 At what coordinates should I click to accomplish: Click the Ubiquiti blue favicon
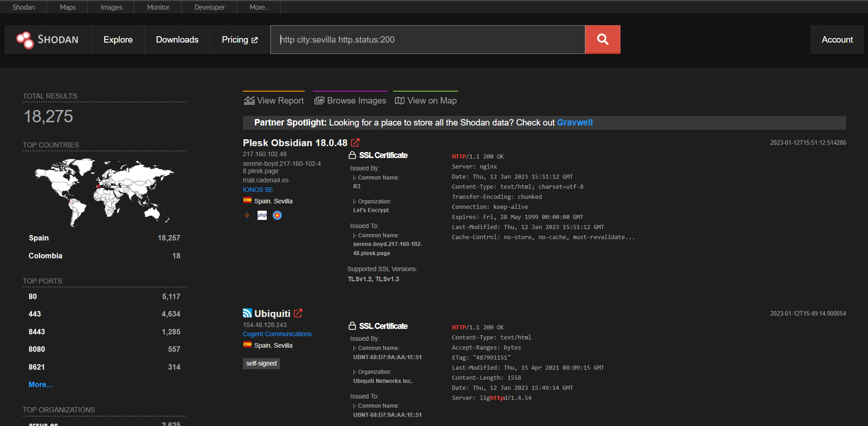coord(248,313)
